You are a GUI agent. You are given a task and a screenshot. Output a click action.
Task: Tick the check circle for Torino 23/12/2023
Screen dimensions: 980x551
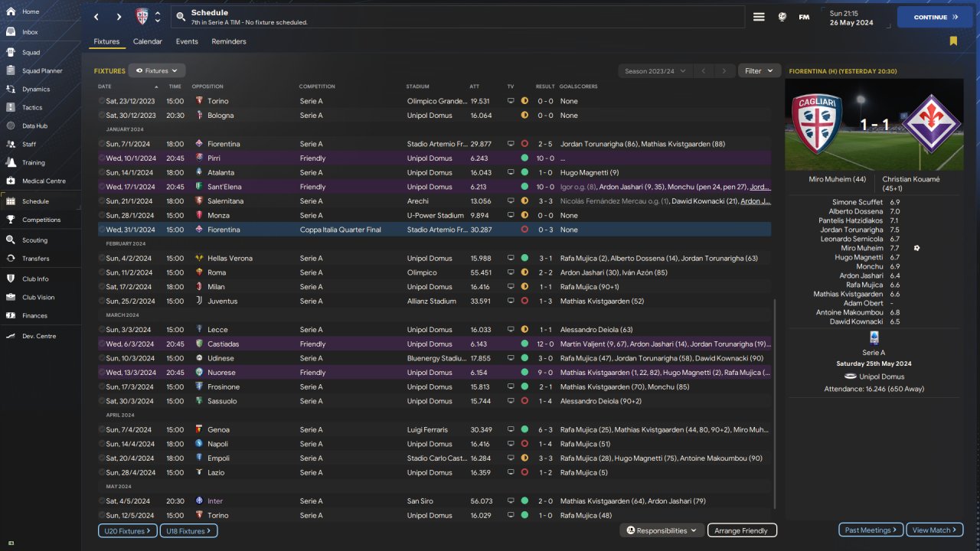coord(102,101)
